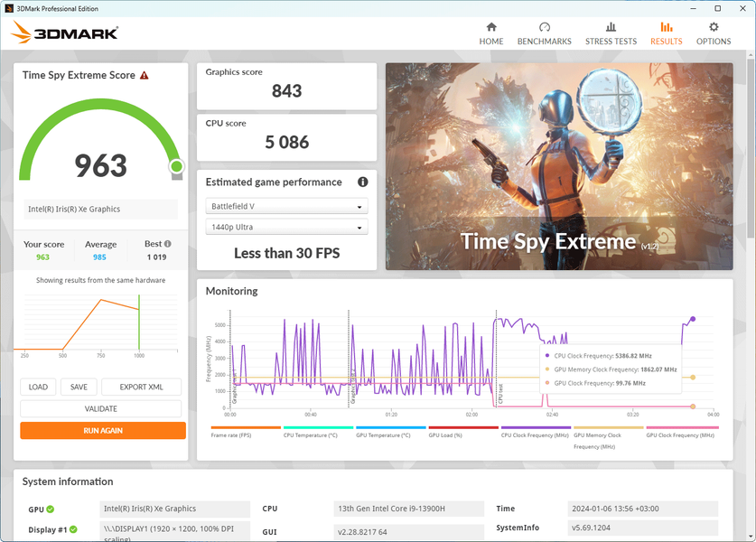This screenshot has width=756, height=542.
Task: Click the 3DMark logo
Action: [x=64, y=33]
